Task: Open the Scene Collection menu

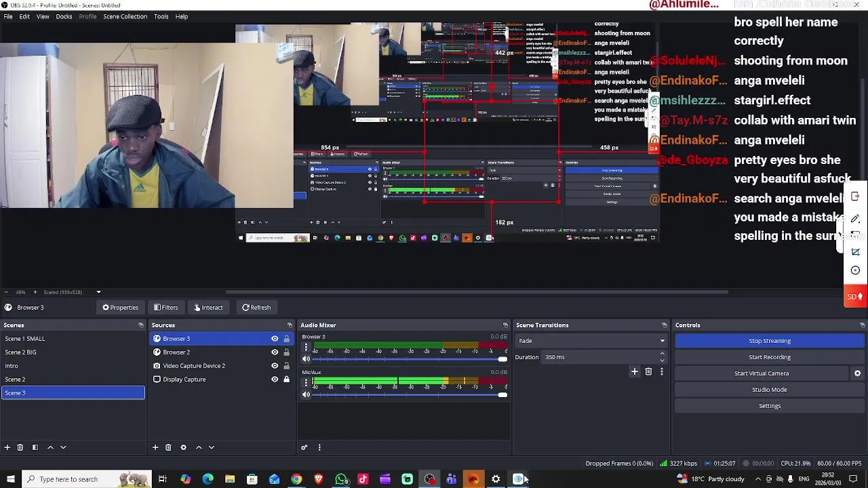Action: point(125,16)
